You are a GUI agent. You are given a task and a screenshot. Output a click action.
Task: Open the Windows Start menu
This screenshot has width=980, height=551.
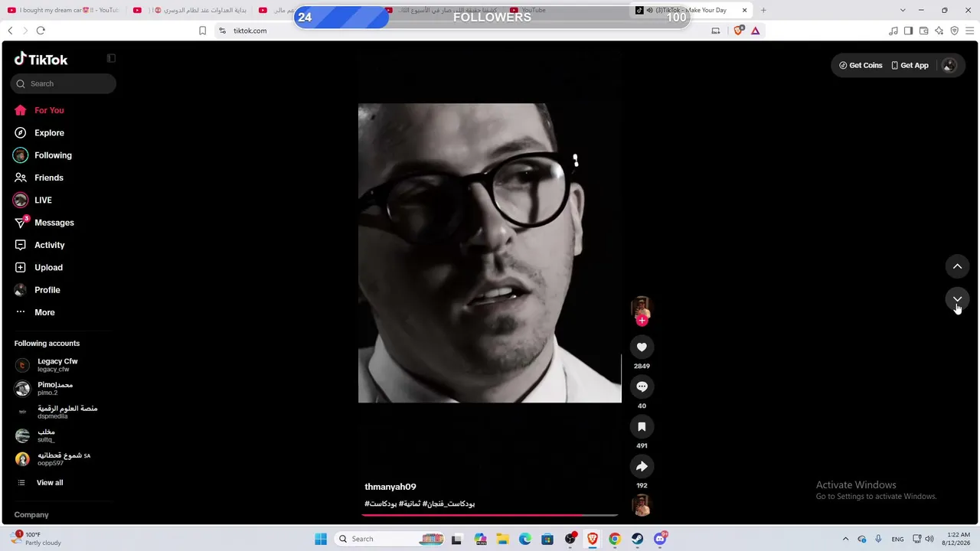321,539
